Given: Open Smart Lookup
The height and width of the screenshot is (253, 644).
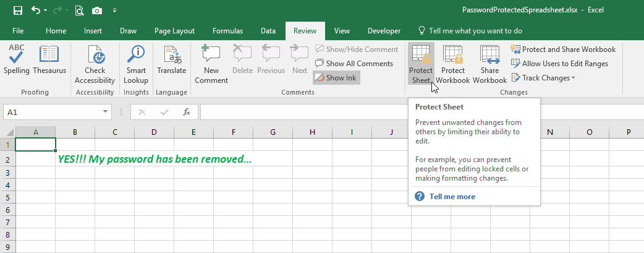Looking at the screenshot, I should pyautogui.click(x=136, y=64).
